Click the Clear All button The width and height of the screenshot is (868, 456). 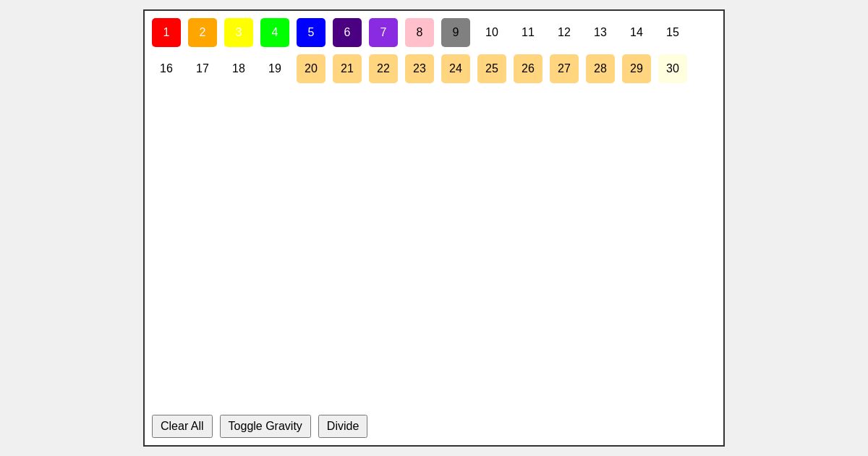coord(182,426)
